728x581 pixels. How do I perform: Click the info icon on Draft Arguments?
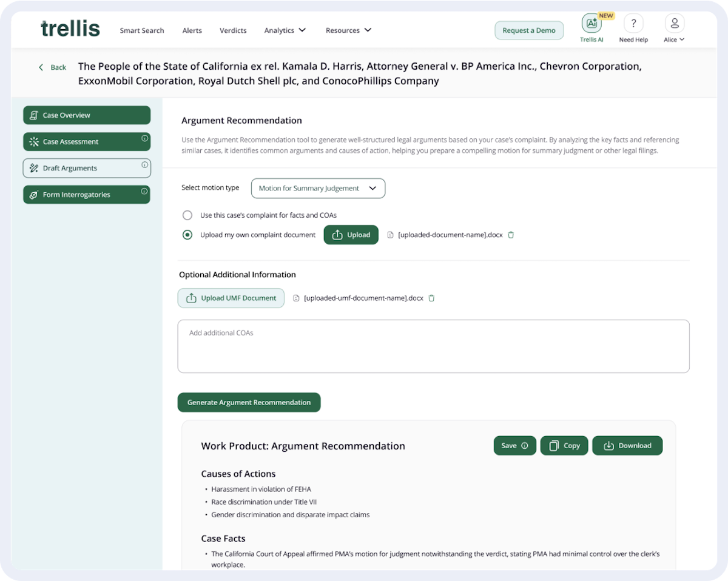pos(144,165)
